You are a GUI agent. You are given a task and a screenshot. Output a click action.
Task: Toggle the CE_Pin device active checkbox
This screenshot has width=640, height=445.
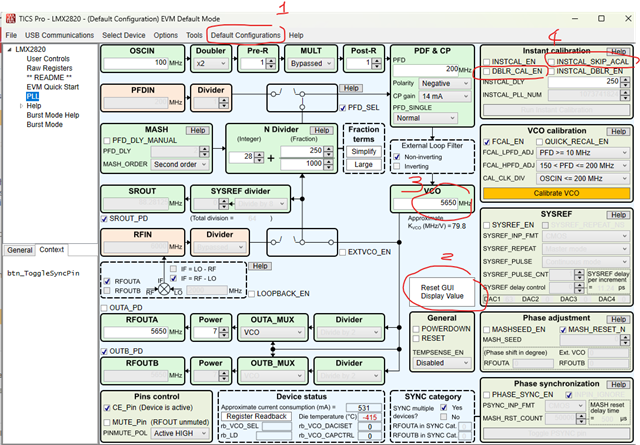coord(107,408)
